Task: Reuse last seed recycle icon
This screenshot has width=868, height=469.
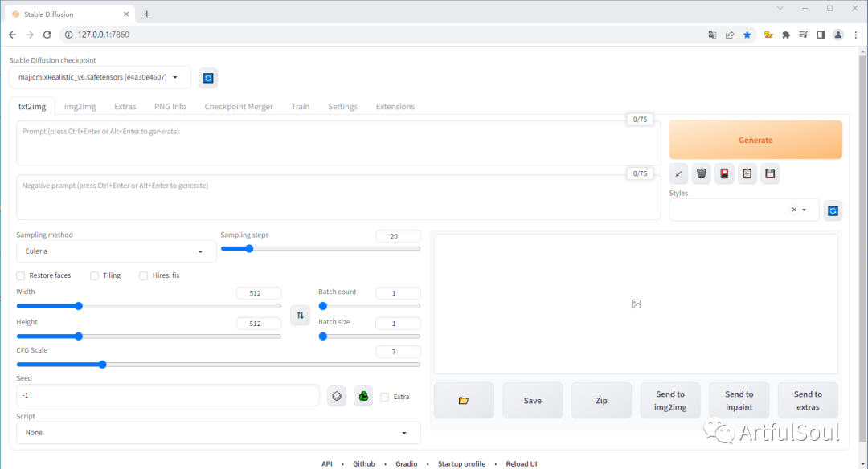Action: click(x=363, y=396)
